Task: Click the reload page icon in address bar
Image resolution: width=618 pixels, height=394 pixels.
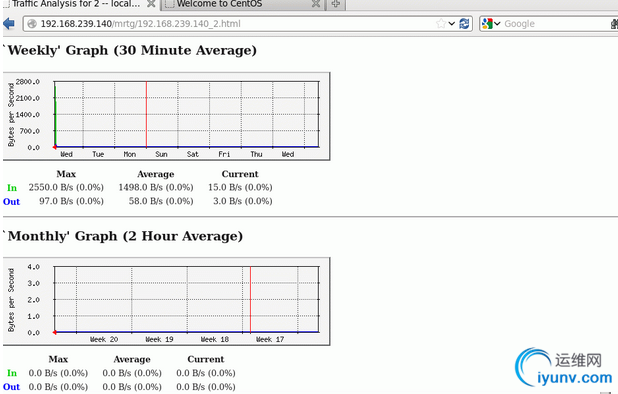Action: 464,24
